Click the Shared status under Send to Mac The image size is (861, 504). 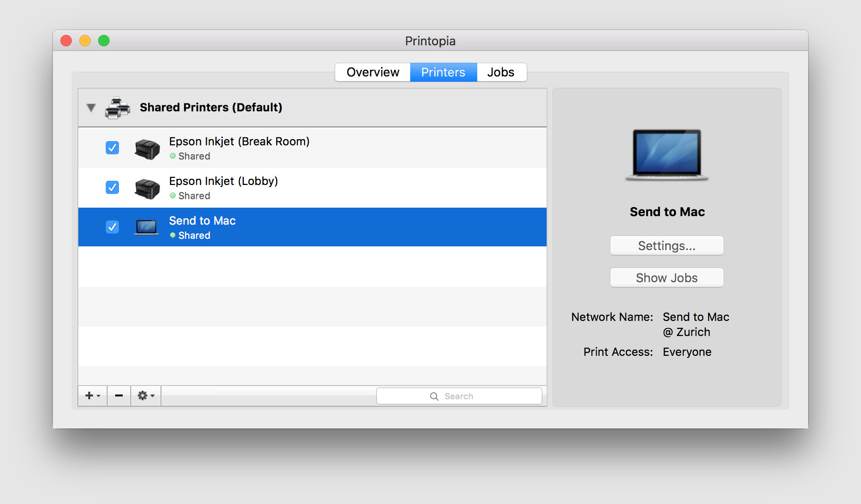coord(190,235)
